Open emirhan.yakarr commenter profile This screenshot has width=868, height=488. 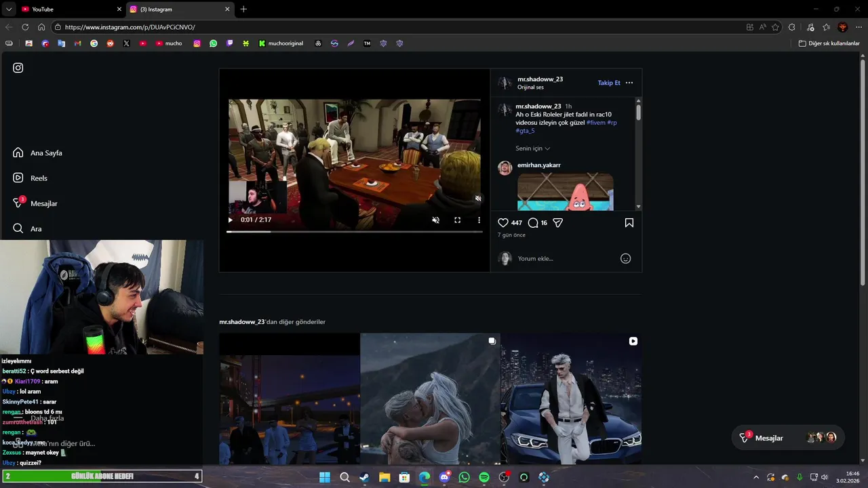coord(539,165)
